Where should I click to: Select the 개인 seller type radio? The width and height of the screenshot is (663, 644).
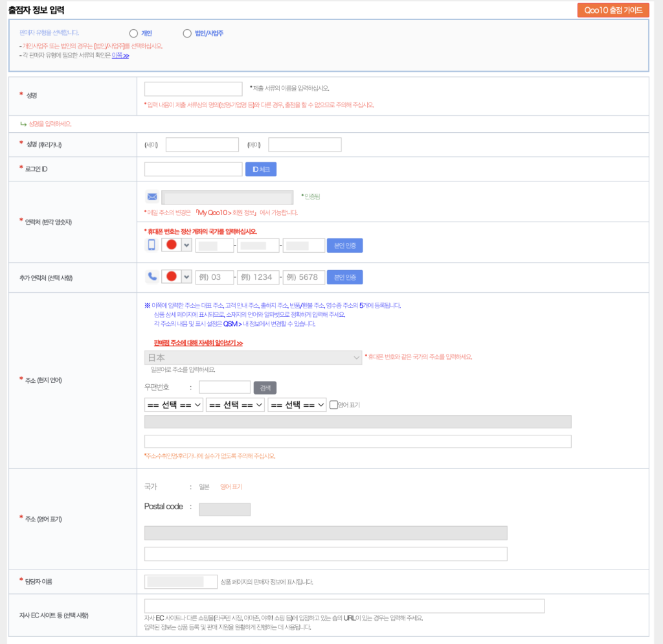133,33
